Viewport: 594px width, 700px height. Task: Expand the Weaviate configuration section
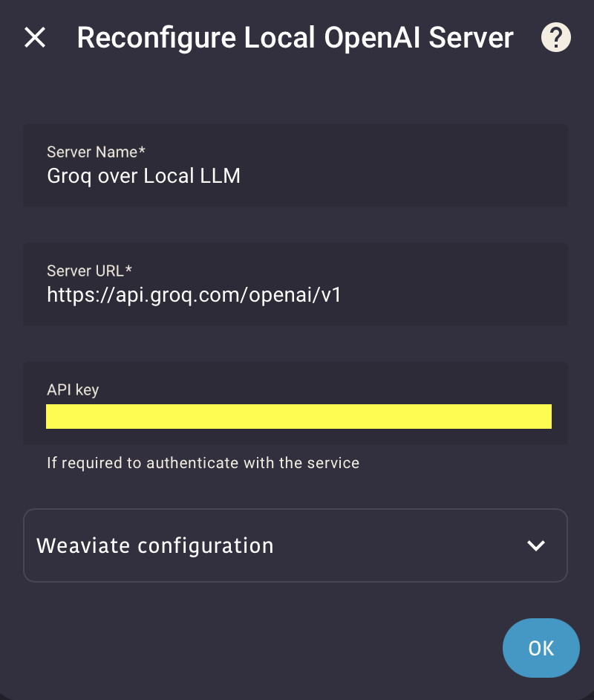[x=296, y=545]
